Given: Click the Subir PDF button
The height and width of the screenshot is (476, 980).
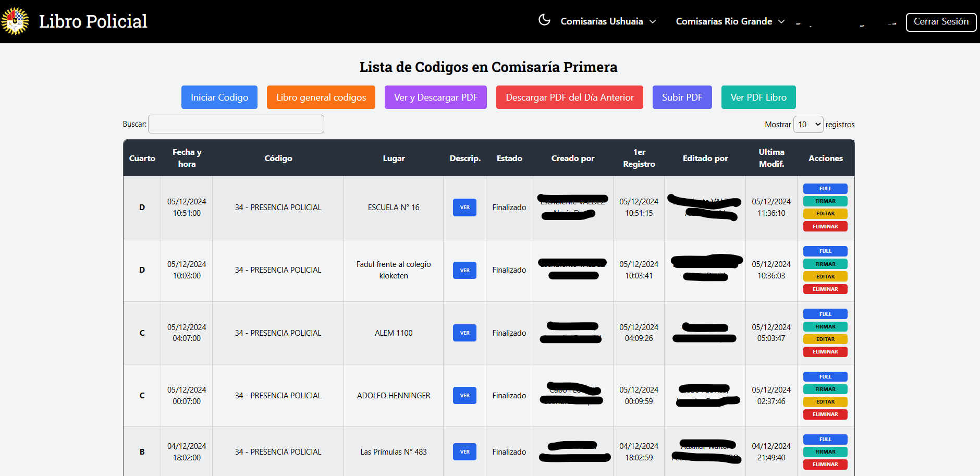Looking at the screenshot, I should pos(682,97).
